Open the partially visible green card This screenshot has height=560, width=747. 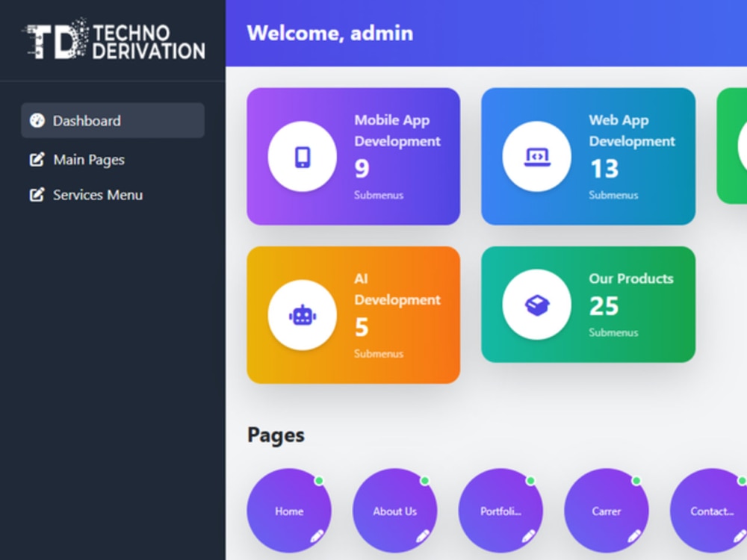[x=732, y=146]
